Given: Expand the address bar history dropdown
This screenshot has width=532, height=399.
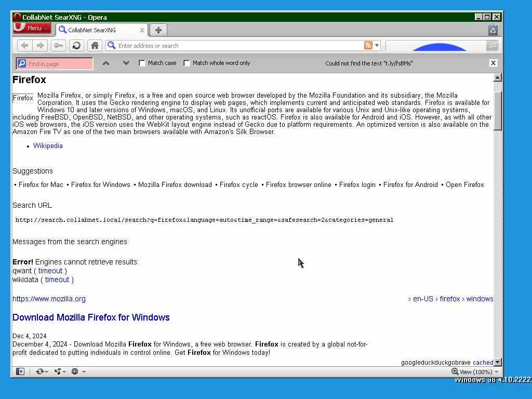Looking at the screenshot, I should click(377, 46).
